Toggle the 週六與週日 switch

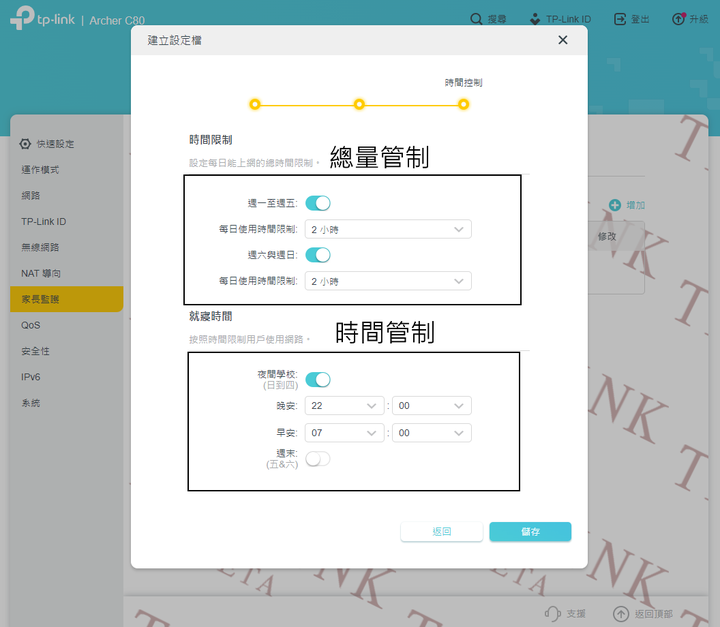pyautogui.click(x=318, y=255)
